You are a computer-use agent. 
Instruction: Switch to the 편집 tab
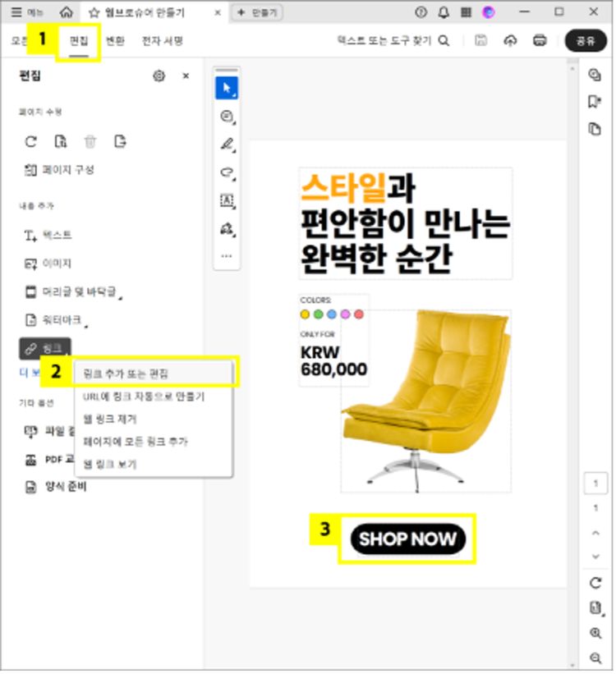coord(79,41)
